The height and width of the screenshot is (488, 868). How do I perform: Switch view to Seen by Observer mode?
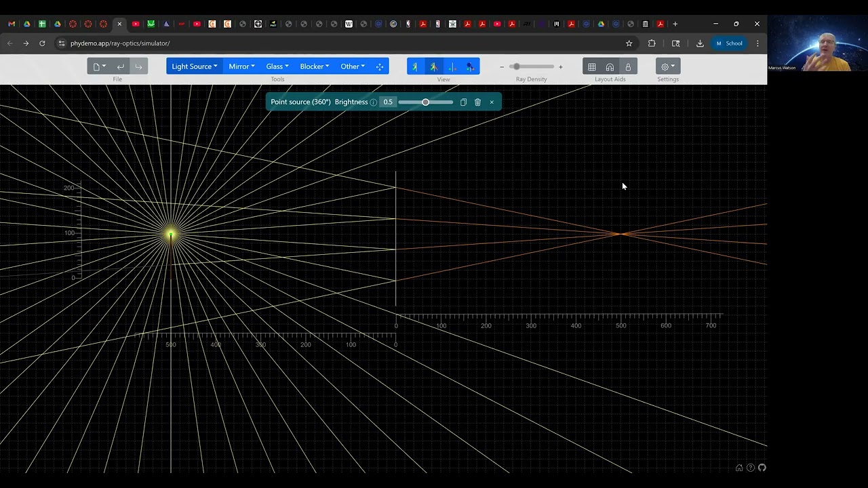(471, 66)
